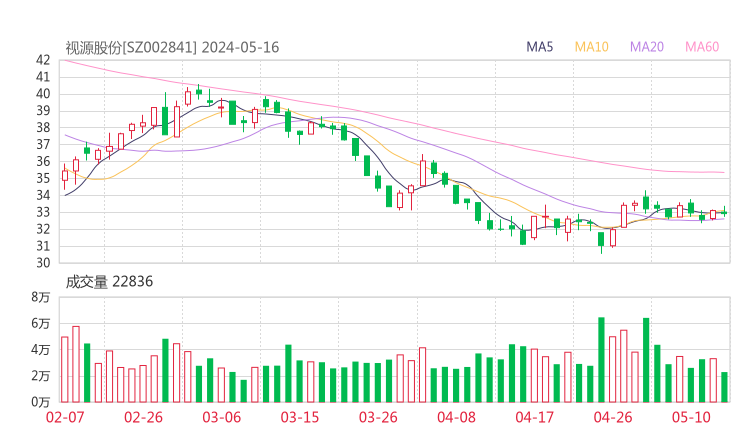Image resolution: width=740 pixels, height=440 pixels.
Task: Click the last green volume bar at far right
Action: (724, 387)
